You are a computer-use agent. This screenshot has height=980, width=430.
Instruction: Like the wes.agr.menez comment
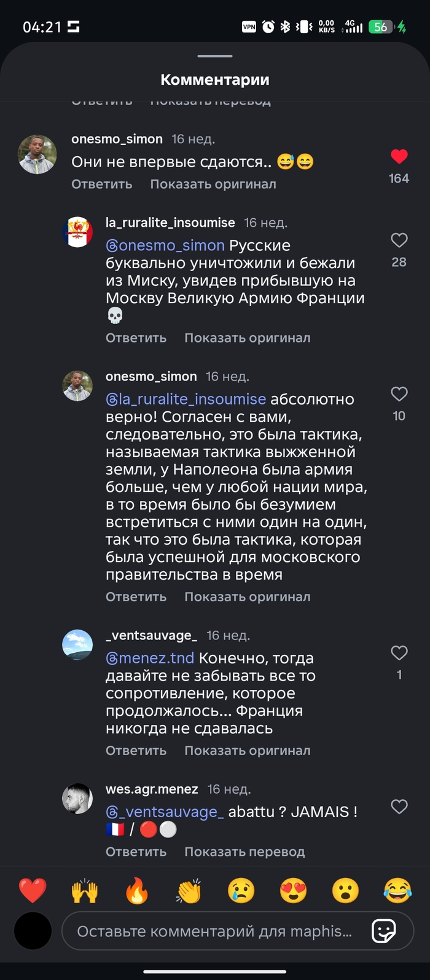(399, 807)
